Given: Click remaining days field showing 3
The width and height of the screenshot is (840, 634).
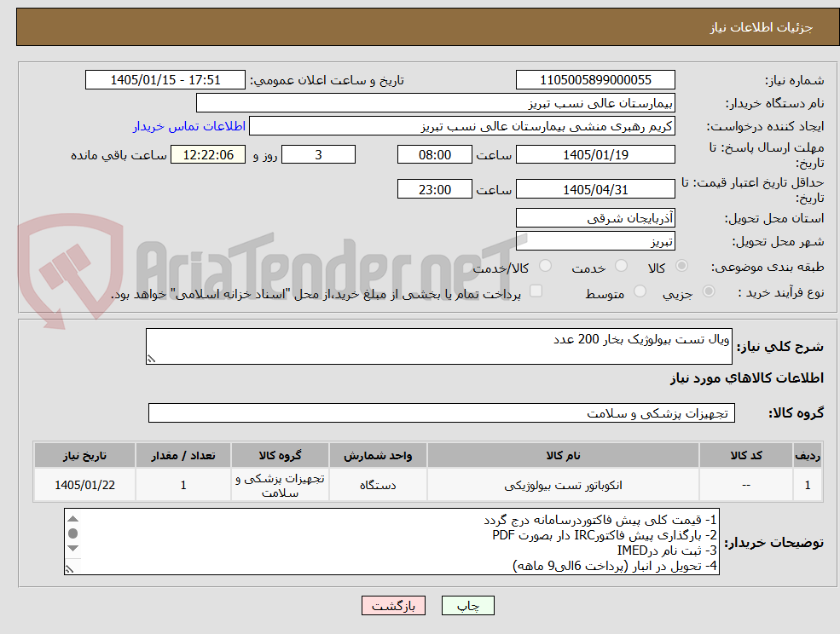Looking at the screenshot, I should coord(318,155).
